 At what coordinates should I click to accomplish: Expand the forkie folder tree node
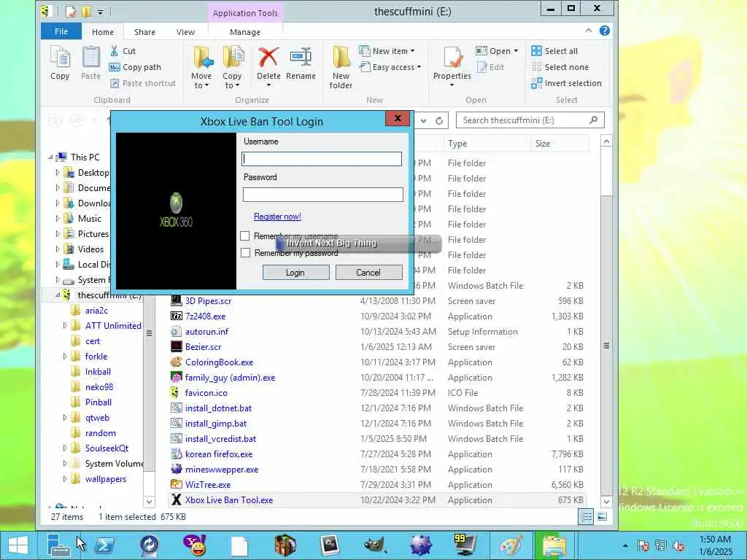pos(65,356)
